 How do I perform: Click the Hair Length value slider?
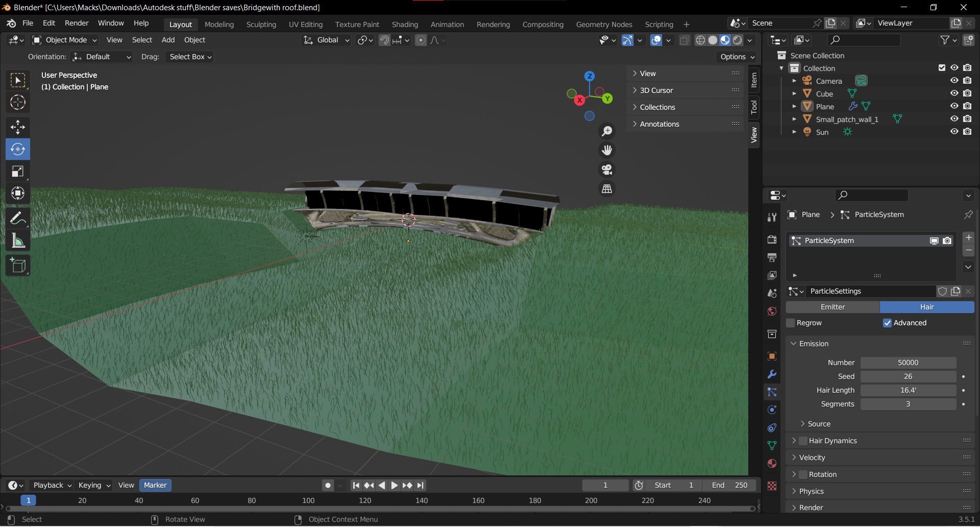(x=908, y=390)
